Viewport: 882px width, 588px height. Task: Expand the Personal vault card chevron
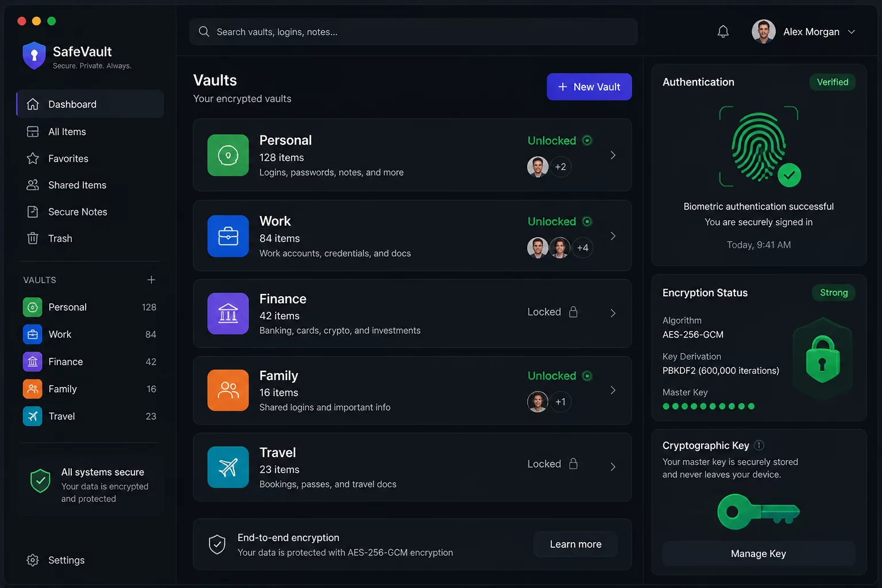(613, 155)
